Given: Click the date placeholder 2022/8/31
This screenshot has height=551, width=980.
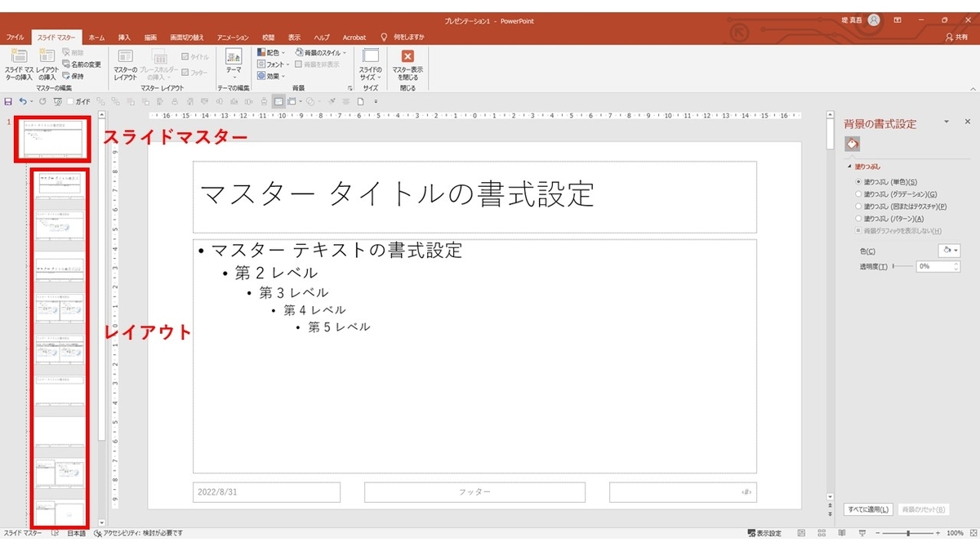Looking at the screenshot, I should (266, 492).
